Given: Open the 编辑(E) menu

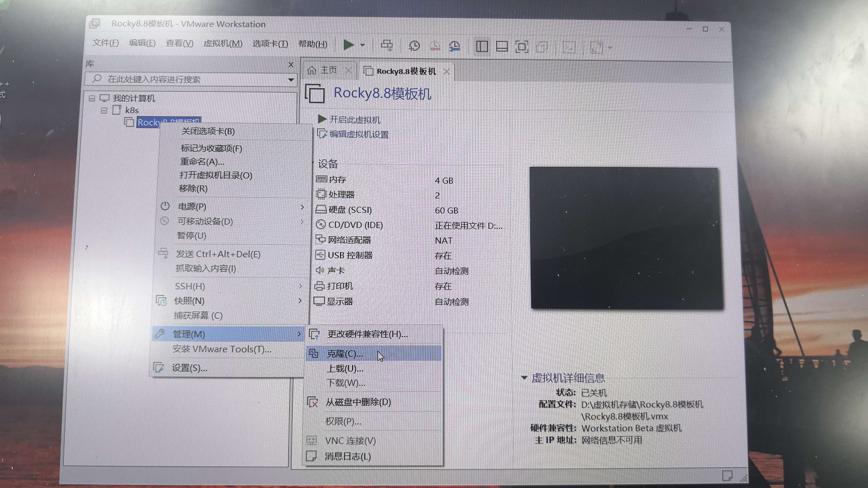Looking at the screenshot, I should [x=142, y=43].
